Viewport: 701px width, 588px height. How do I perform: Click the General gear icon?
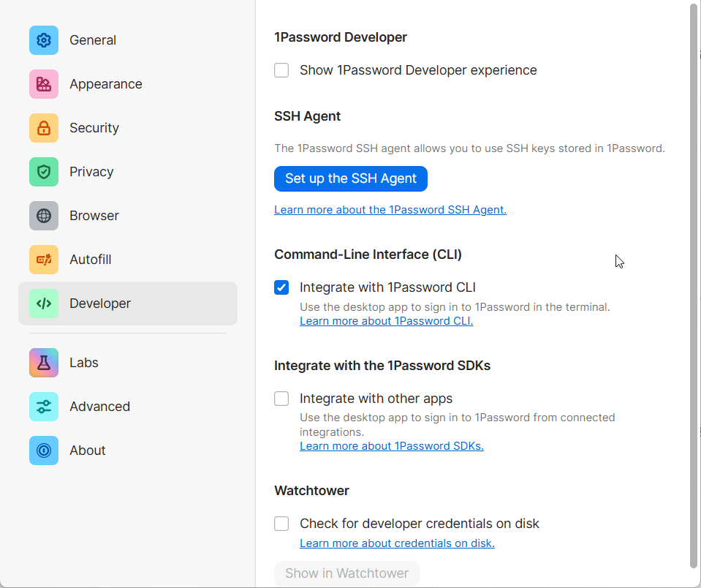[44, 40]
